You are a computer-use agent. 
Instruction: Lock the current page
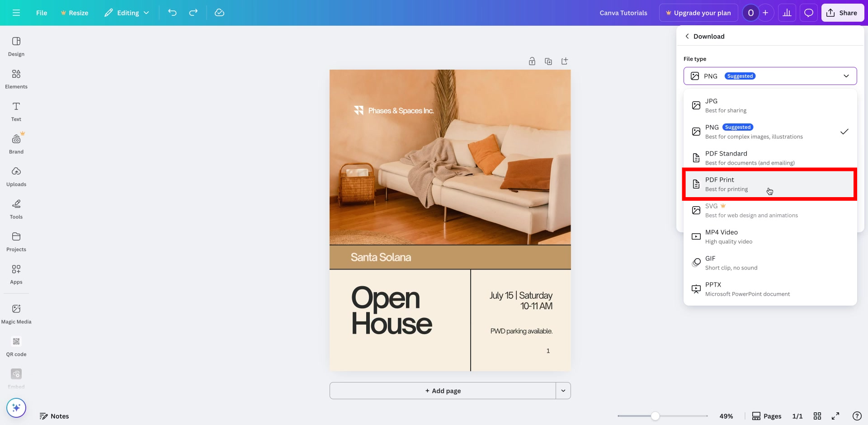pos(532,61)
